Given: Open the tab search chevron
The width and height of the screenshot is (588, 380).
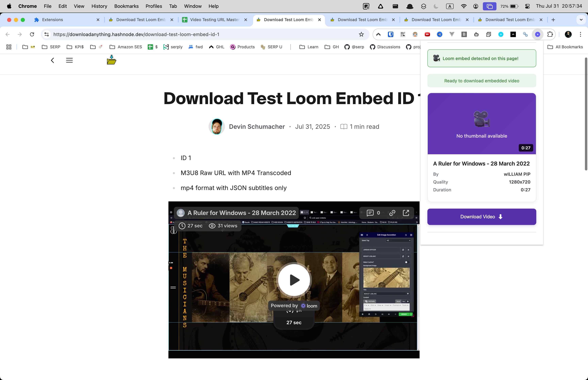Looking at the screenshot, I should point(581,20).
